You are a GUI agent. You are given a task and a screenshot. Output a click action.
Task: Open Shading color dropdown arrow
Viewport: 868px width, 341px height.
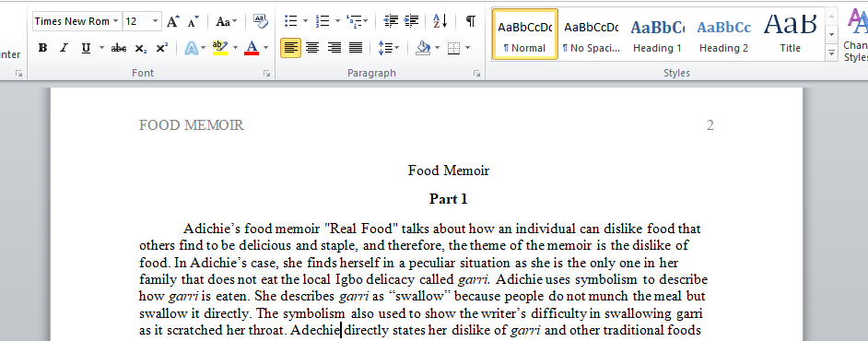coord(438,48)
